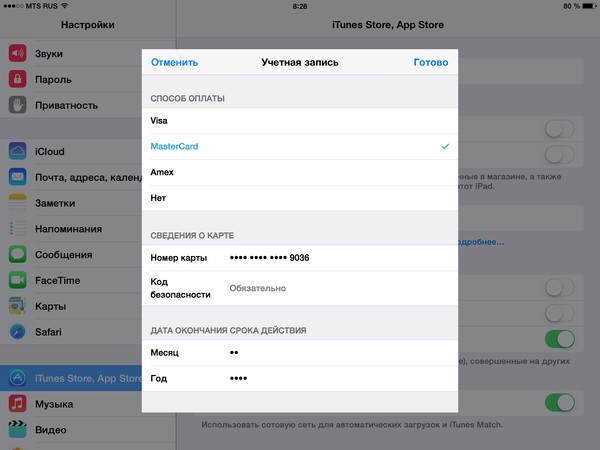The width and height of the screenshot is (600, 450).
Task: Open Видео settings row
Action: click(71, 429)
